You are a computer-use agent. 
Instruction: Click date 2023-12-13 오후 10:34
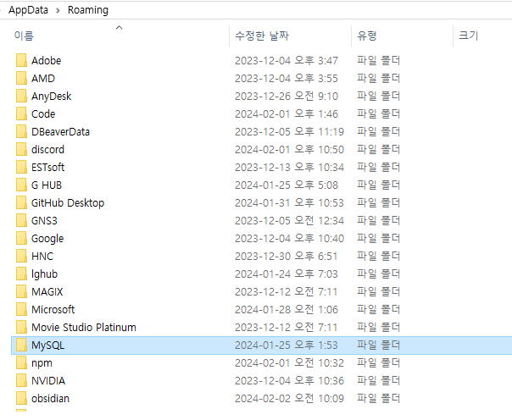point(289,168)
